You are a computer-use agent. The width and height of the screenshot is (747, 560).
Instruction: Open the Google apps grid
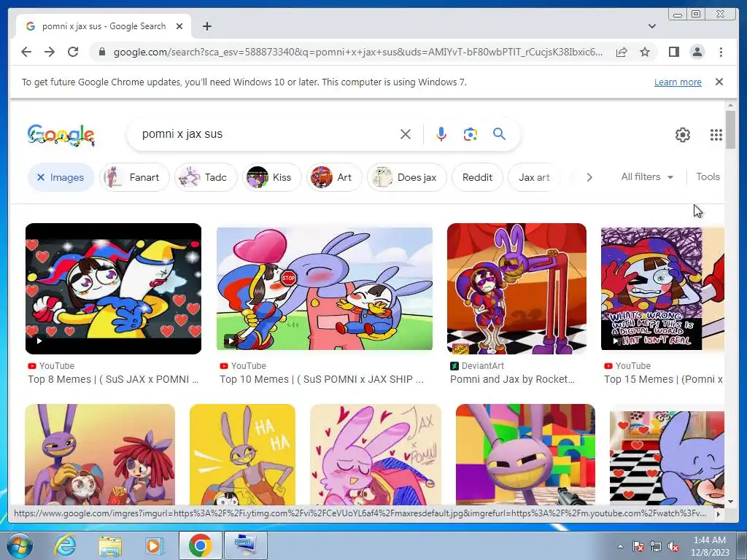click(x=716, y=135)
